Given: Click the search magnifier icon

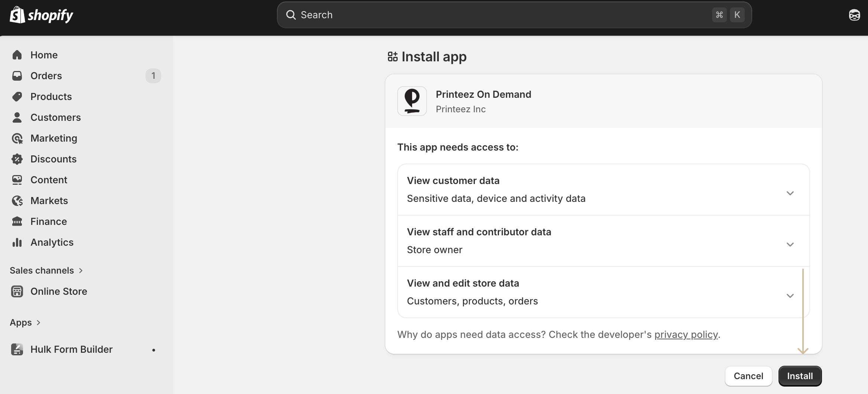Looking at the screenshot, I should (291, 15).
